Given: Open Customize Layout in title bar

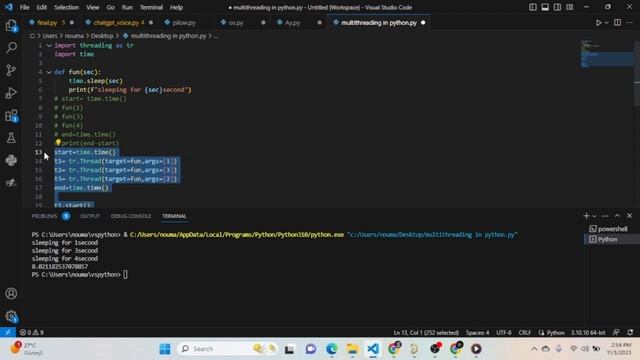Looking at the screenshot, I should coord(570,7).
